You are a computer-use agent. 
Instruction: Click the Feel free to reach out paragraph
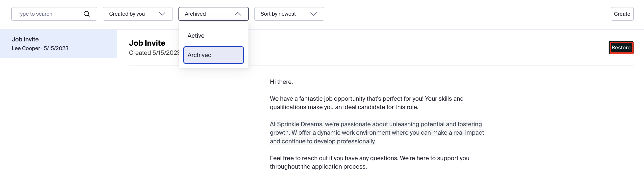coord(370,162)
